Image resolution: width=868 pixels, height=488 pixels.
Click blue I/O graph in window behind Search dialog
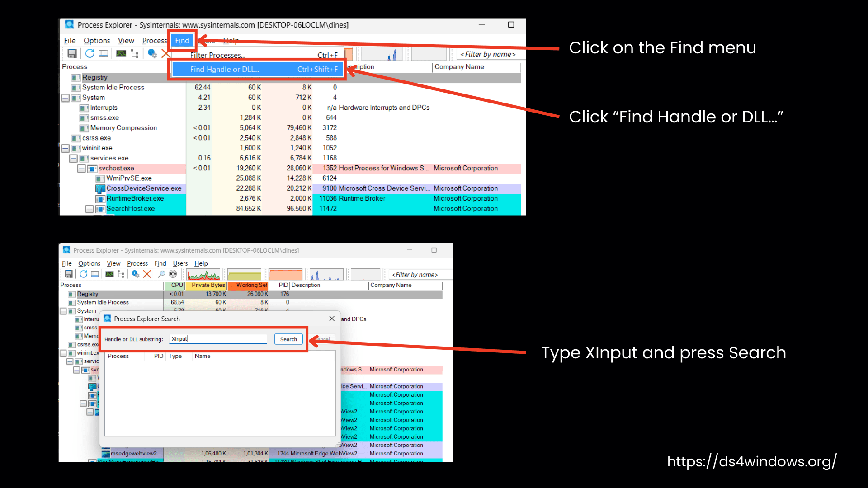pyautogui.click(x=326, y=274)
